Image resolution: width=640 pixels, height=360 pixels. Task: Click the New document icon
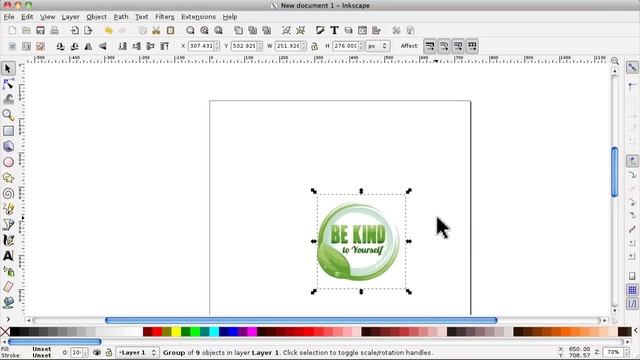click(x=12, y=31)
